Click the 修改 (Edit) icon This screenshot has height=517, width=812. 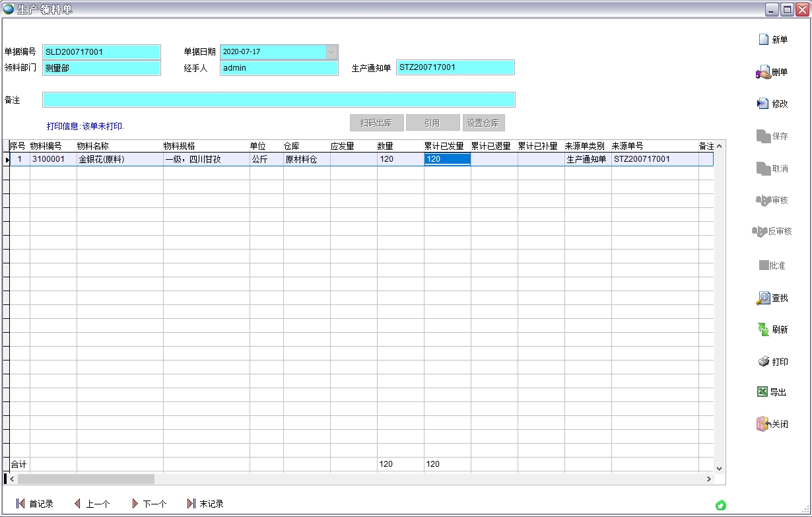pyautogui.click(x=763, y=104)
